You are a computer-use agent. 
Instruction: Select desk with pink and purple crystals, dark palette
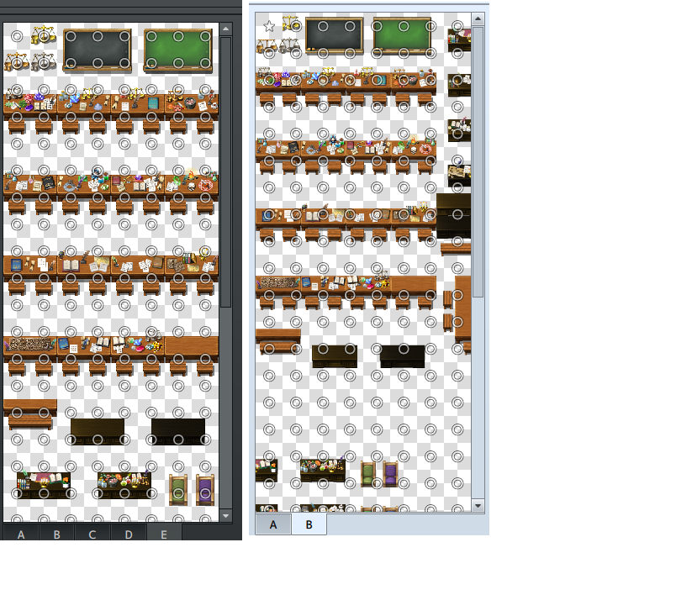click(30, 103)
